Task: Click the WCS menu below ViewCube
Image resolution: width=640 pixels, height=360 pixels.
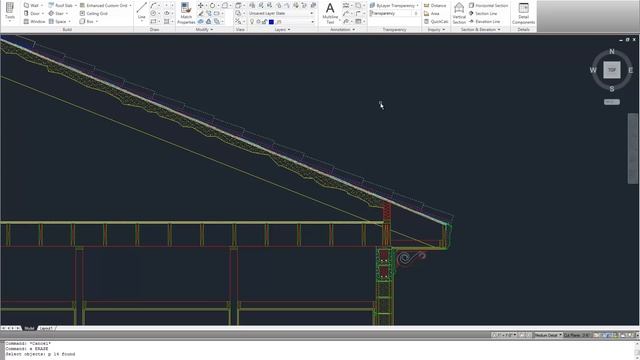Action: [611, 102]
